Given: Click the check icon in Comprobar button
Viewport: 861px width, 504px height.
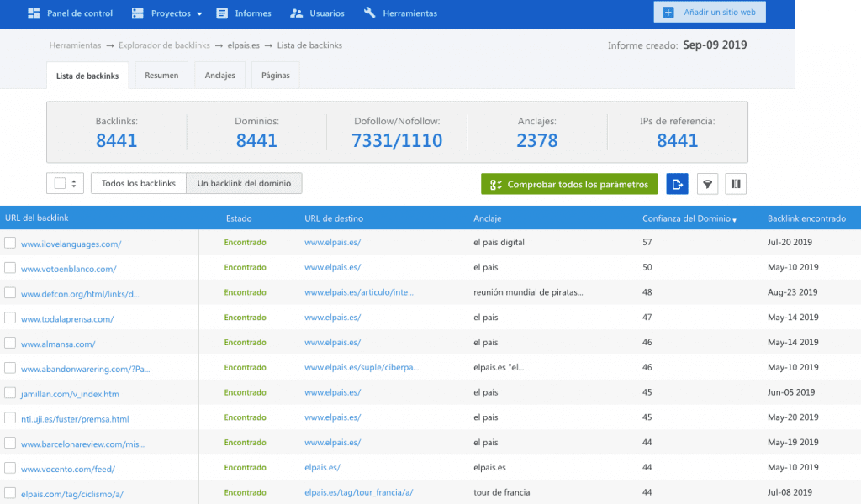Looking at the screenshot, I should (x=496, y=185).
